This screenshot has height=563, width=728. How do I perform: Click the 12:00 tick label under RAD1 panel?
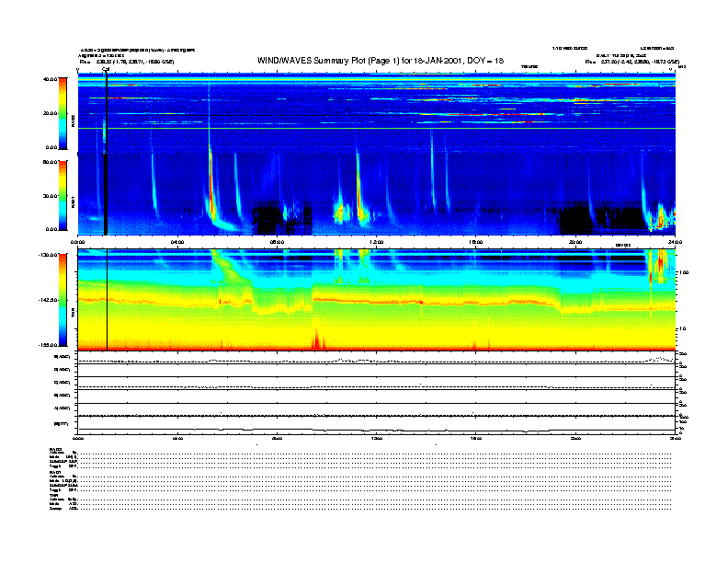coord(377,242)
